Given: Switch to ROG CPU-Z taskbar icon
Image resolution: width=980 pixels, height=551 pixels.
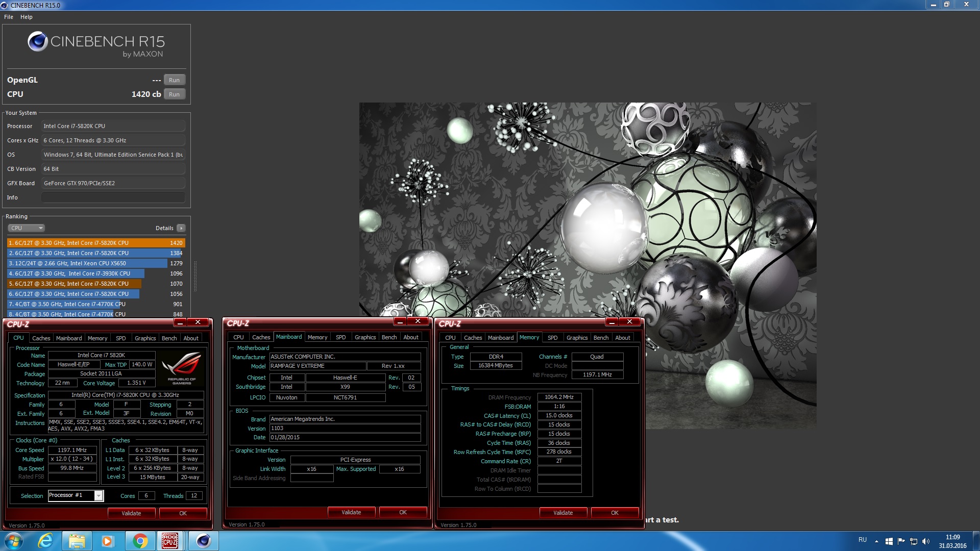Looking at the screenshot, I should pyautogui.click(x=170, y=541).
